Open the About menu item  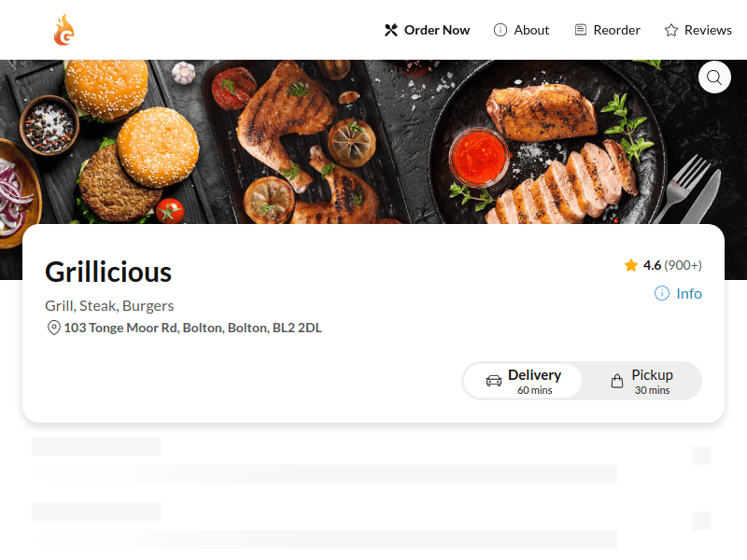[x=529, y=29]
